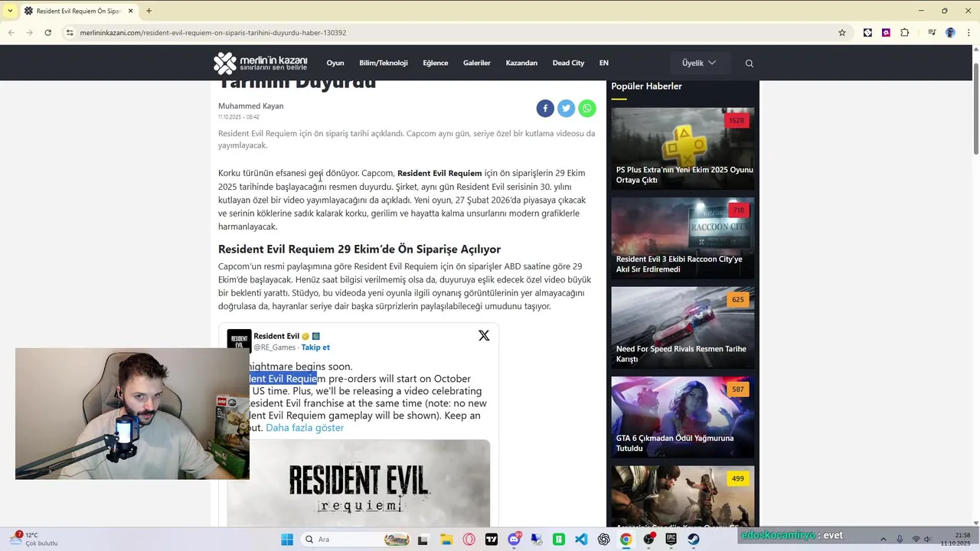Viewport: 980px width, 551px height.
Task: Share the article on WhatsApp
Action: pos(587,109)
